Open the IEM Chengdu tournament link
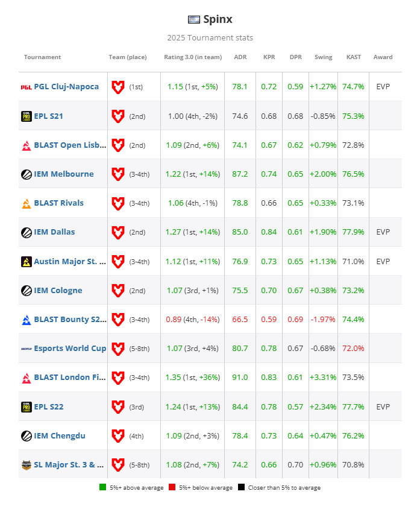The image size is (420, 506). [59, 435]
